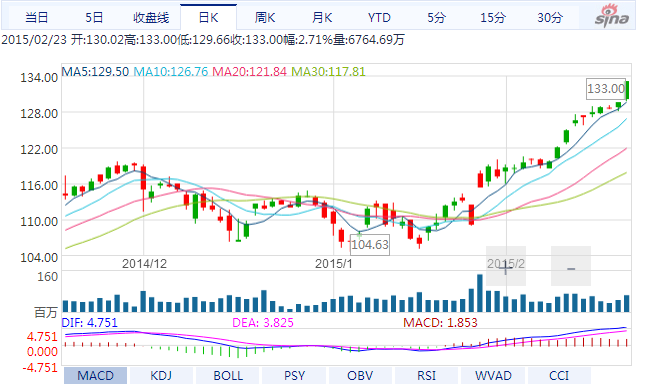
Task: Click the DIF: 4.751 value
Action: pos(90,323)
